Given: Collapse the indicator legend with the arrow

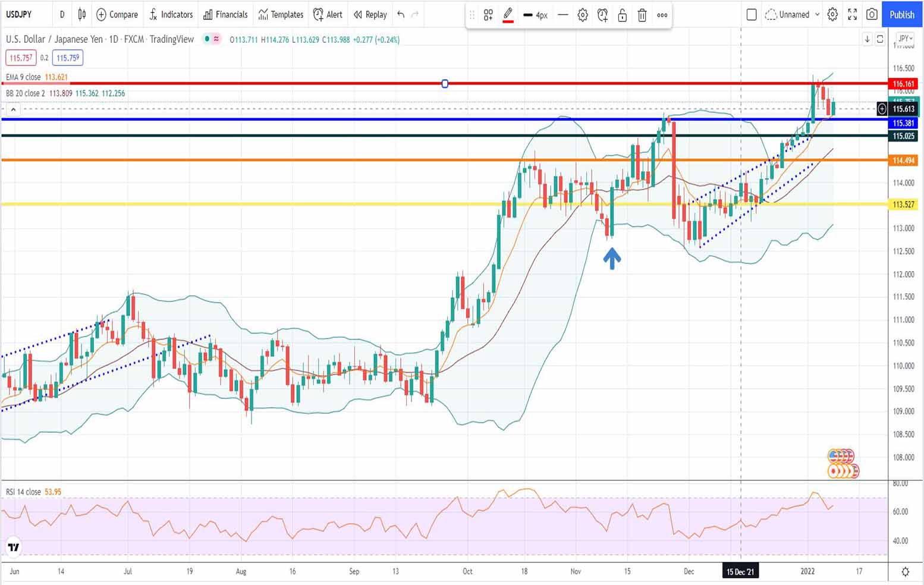Looking at the screenshot, I should tap(13, 109).
